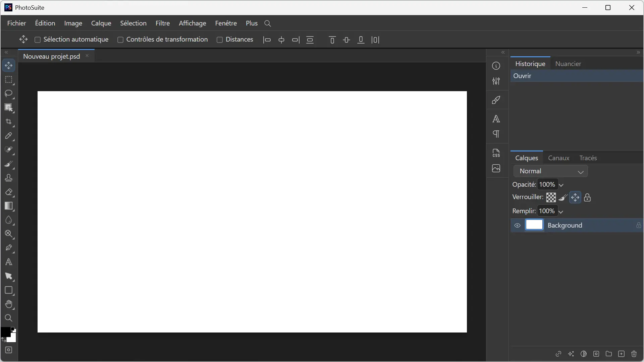Image resolution: width=644 pixels, height=362 pixels.
Task: Select the Lasso tool
Action: pos(9,94)
